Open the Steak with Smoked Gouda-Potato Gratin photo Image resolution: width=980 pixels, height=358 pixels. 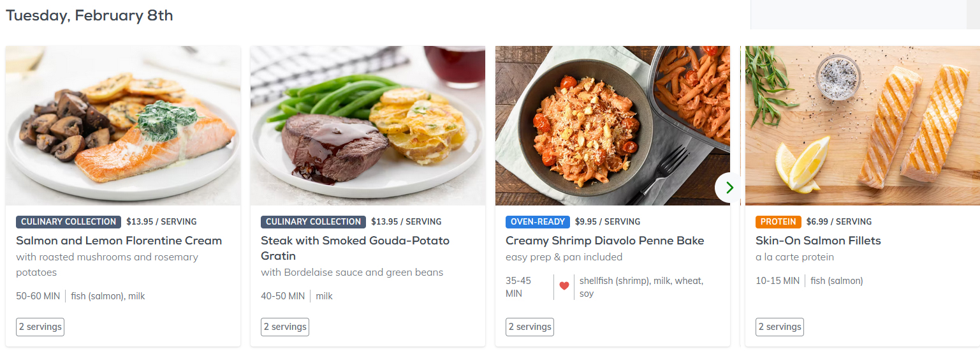368,125
